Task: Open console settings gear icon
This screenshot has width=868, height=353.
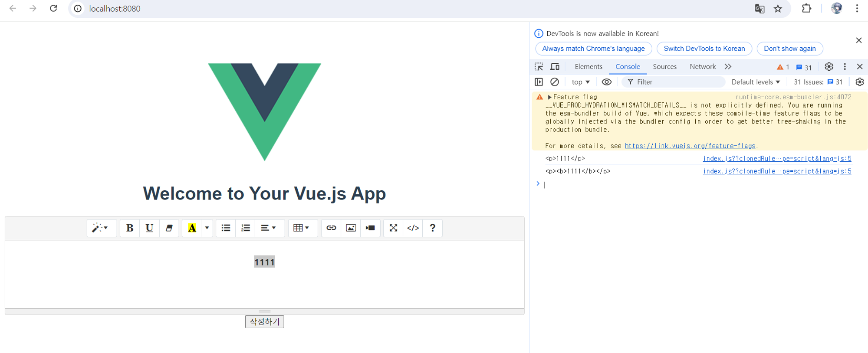Action: click(x=860, y=82)
